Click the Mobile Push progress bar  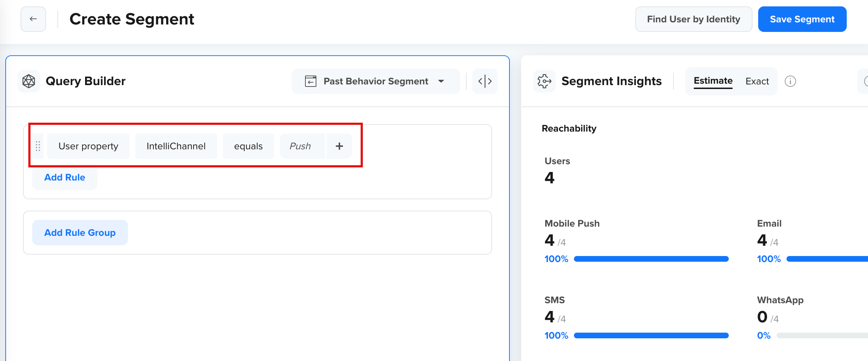click(x=651, y=259)
